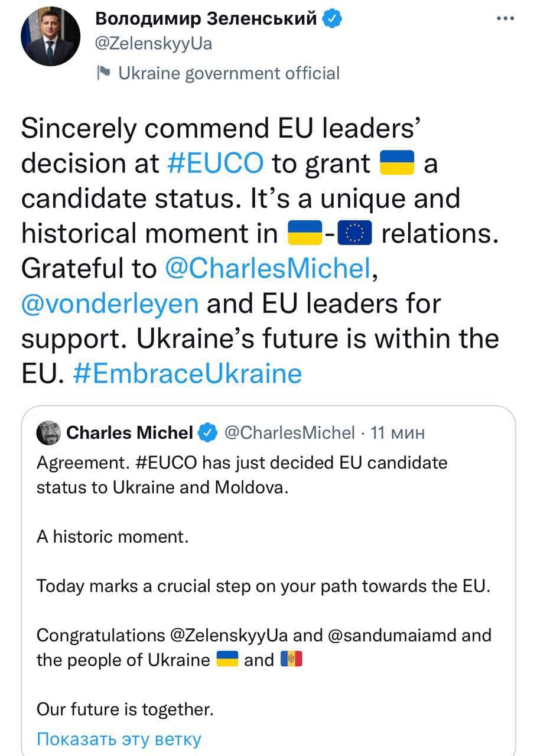This screenshot has height=756, width=537.
Task: Open the @vonderleyen mention link
Action: [x=110, y=303]
